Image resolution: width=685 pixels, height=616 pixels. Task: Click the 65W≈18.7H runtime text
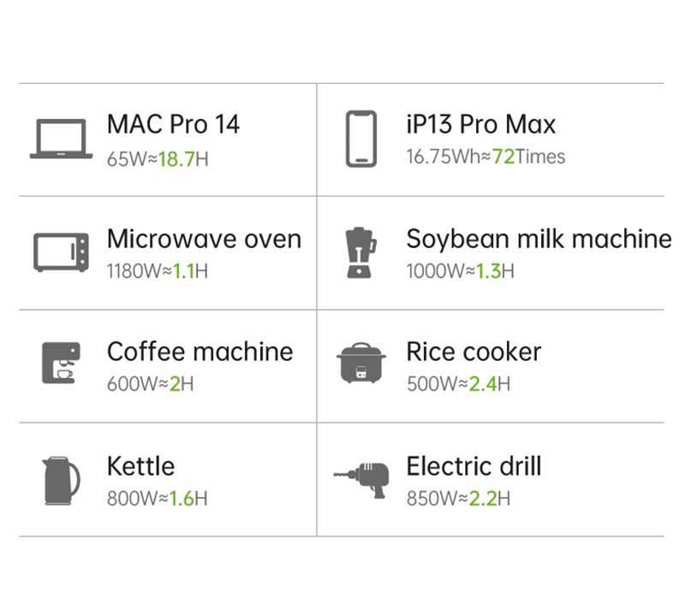158,157
